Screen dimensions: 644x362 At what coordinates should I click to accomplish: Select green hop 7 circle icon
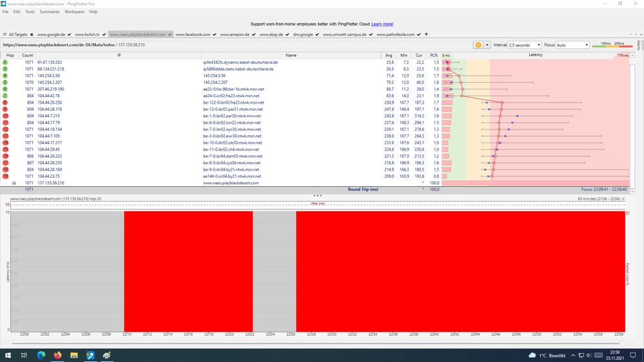[5, 95]
